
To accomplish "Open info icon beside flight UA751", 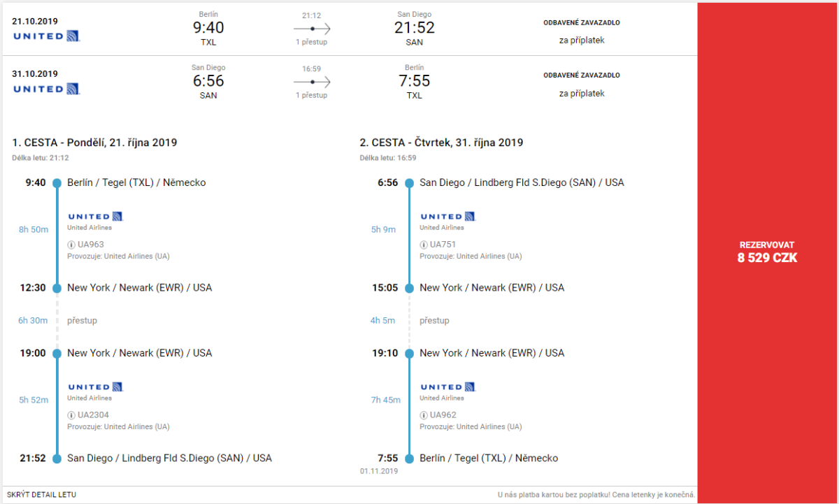I will point(424,245).
